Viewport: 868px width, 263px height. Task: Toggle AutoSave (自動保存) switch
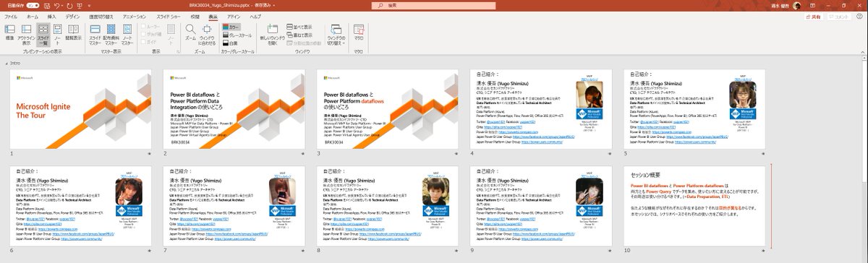33,6
